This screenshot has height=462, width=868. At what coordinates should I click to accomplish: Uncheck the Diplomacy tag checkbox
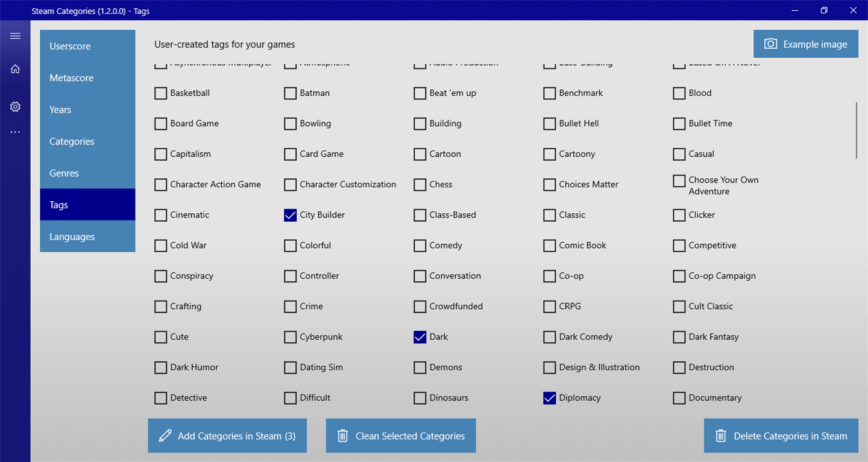[550, 398]
